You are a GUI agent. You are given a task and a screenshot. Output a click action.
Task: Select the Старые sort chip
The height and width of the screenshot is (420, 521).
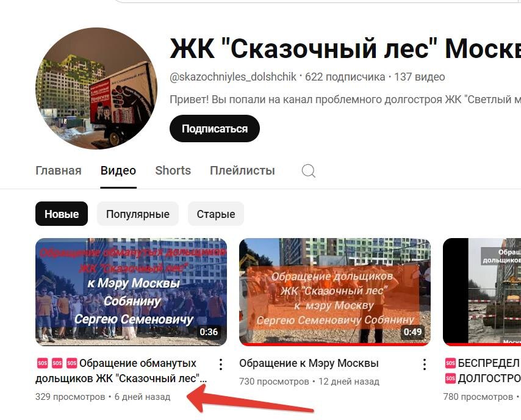tap(215, 214)
